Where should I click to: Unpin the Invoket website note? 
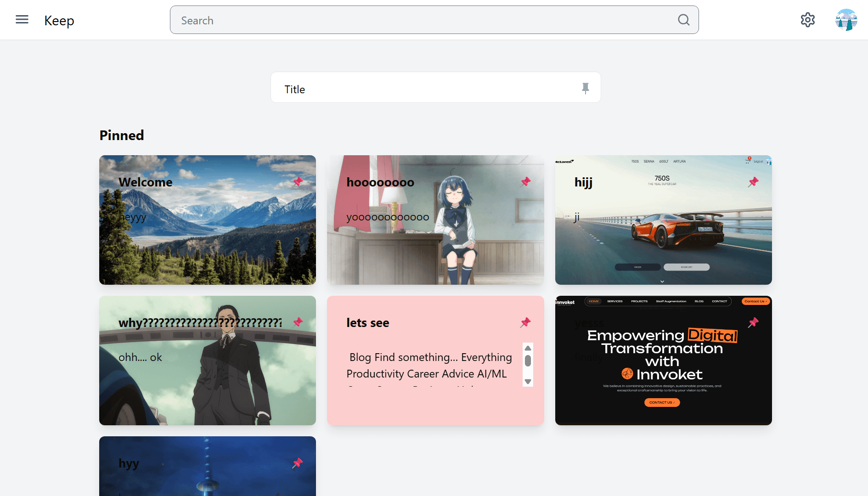[754, 322]
